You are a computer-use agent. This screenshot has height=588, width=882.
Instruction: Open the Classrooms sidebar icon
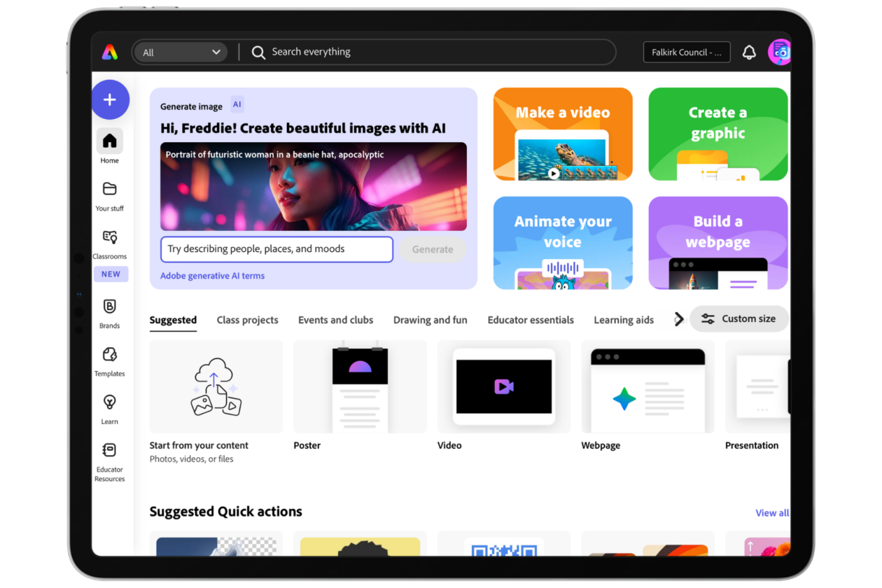[x=110, y=237]
